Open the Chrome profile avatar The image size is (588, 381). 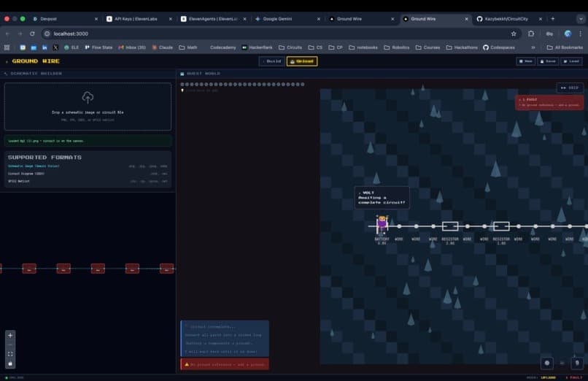pos(568,34)
